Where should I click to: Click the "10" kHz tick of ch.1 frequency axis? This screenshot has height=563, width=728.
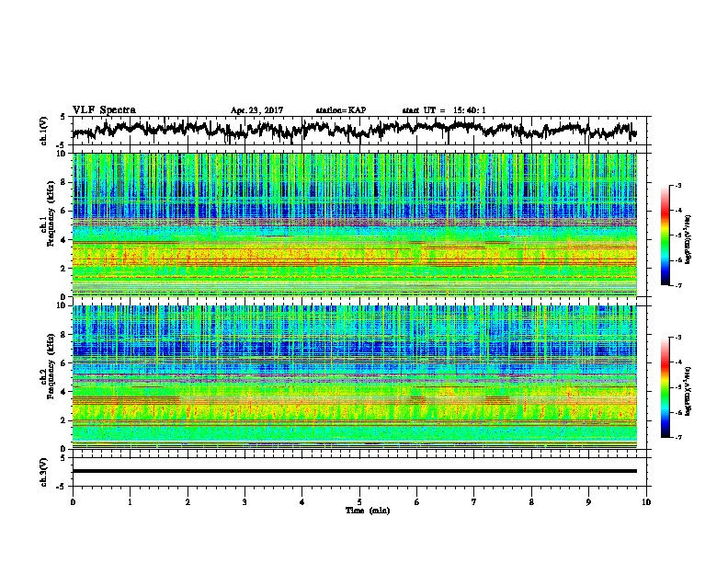62,154
